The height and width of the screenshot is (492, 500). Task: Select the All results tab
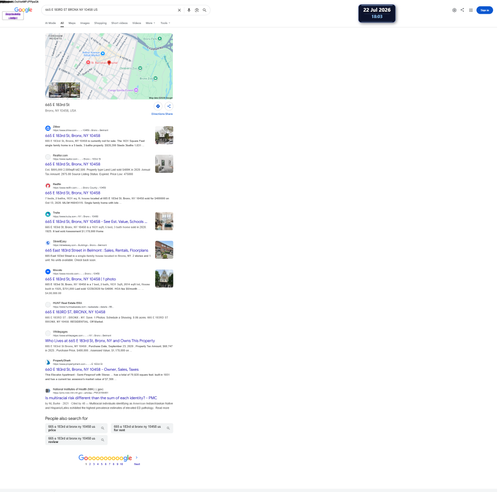[62, 23]
